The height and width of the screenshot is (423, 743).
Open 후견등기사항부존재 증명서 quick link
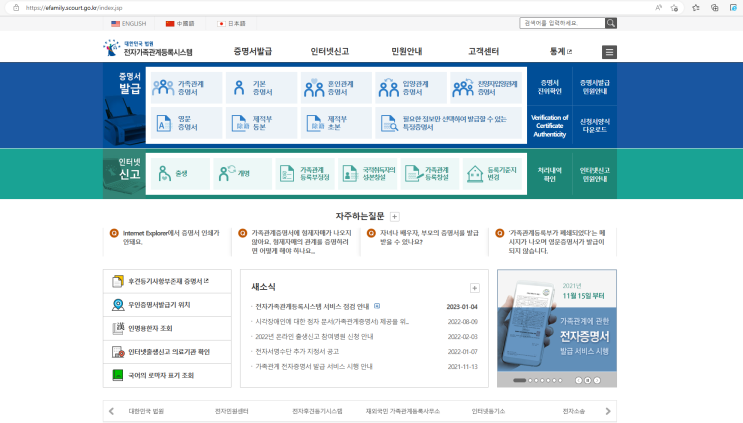(x=167, y=281)
